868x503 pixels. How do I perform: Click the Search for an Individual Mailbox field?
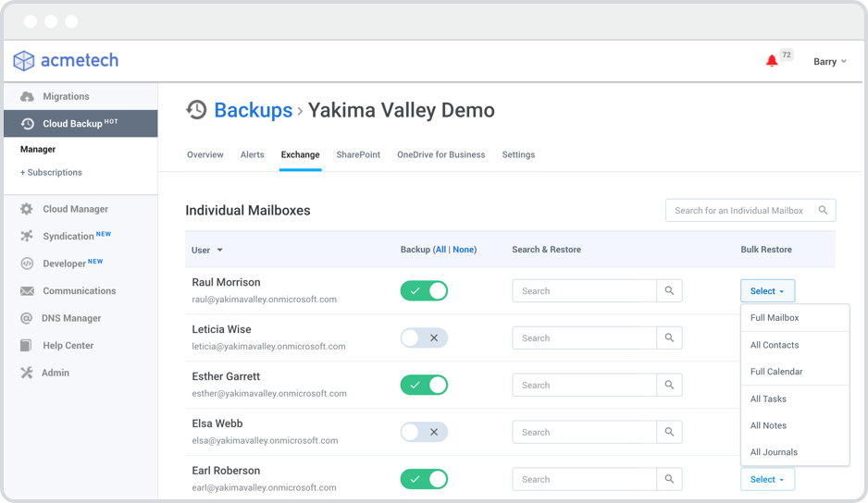740,210
